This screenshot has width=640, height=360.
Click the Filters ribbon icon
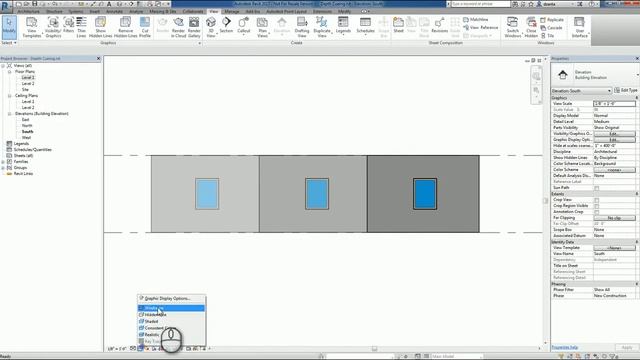pos(68,25)
